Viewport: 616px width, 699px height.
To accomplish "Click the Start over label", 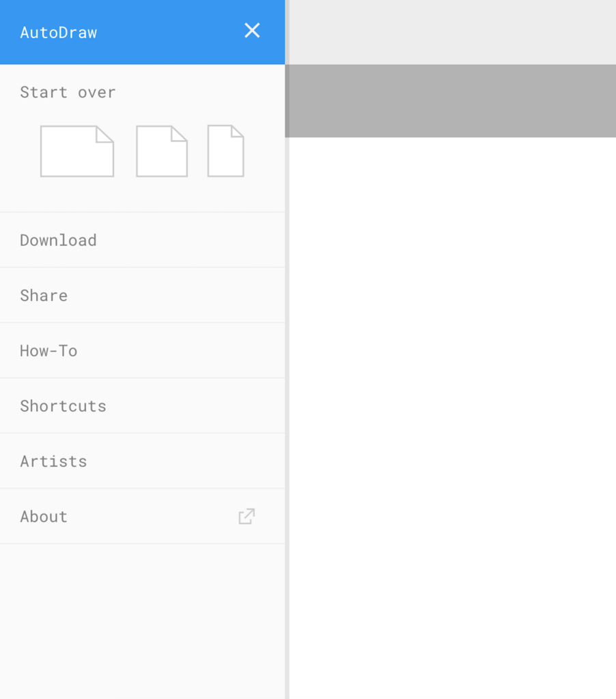I will coord(68,92).
